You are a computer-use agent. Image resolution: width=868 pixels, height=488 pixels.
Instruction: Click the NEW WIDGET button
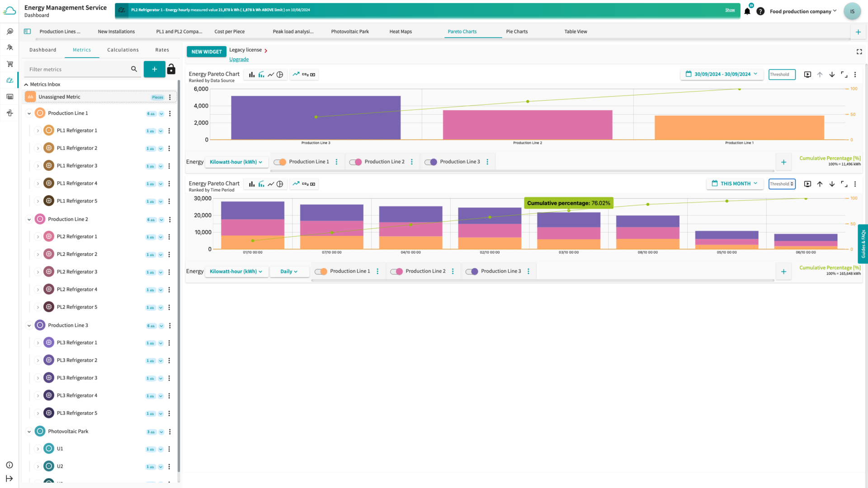(x=206, y=52)
